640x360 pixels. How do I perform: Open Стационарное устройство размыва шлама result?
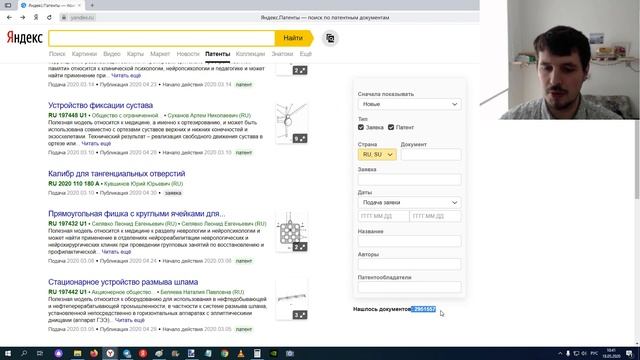point(123,282)
